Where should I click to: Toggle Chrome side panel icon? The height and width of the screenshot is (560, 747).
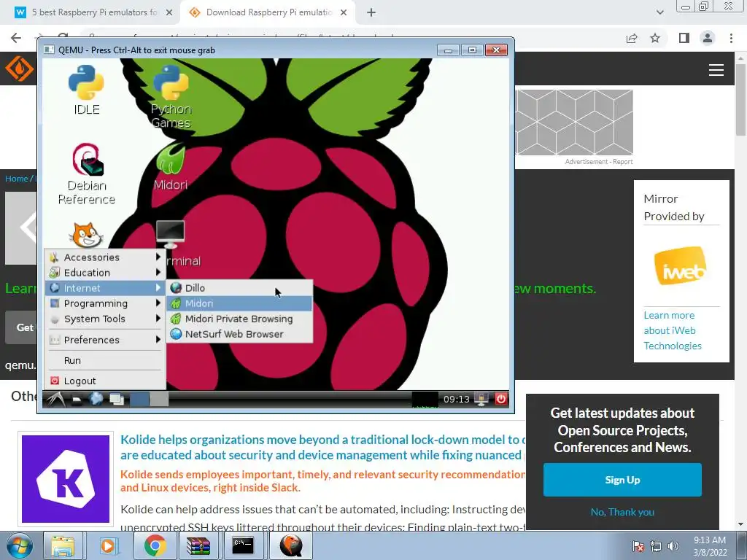[x=684, y=38]
